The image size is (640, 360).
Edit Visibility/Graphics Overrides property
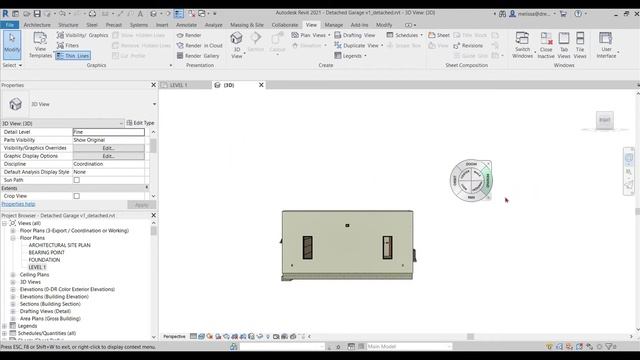point(108,148)
